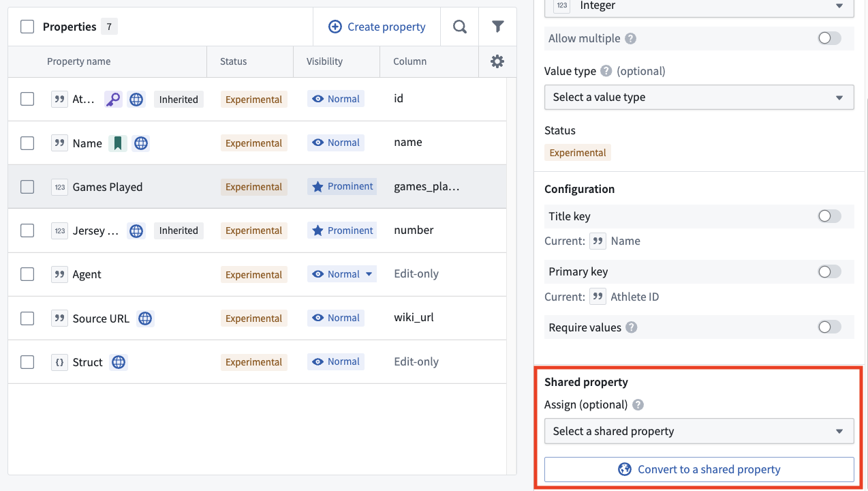
Task: Turn on Require values switch
Action: tap(829, 327)
